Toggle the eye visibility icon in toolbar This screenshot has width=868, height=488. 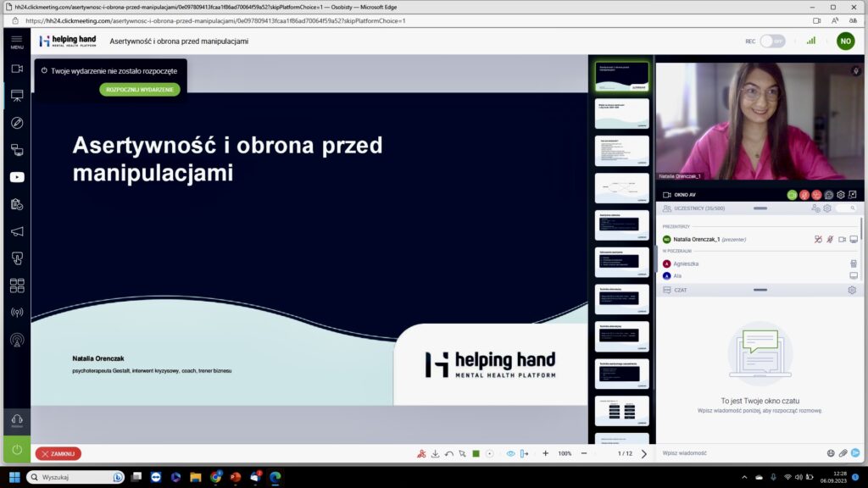pyautogui.click(x=510, y=454)
